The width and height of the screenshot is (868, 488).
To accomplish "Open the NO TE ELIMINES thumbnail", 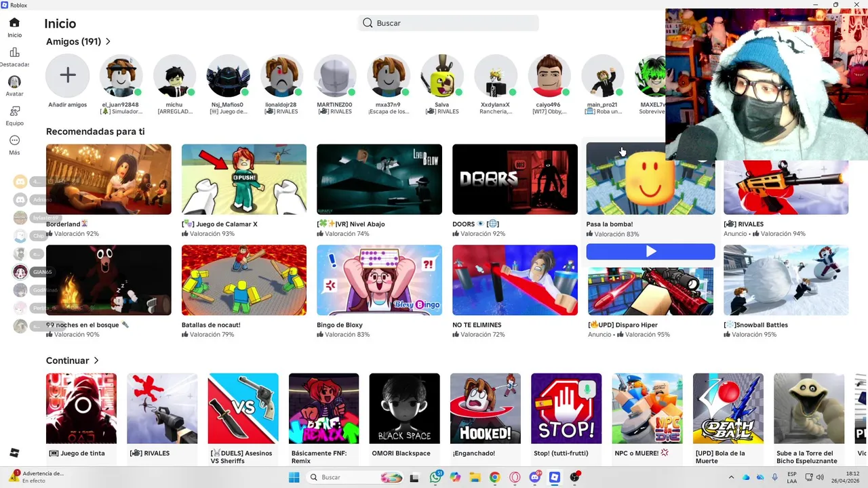I will coord(515,280).
